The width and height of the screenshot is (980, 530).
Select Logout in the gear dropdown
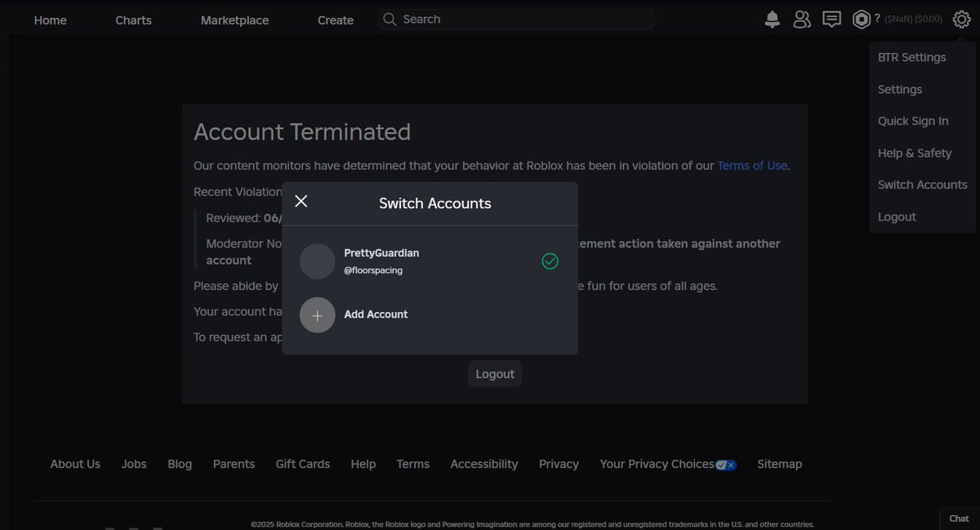point(897,216)
